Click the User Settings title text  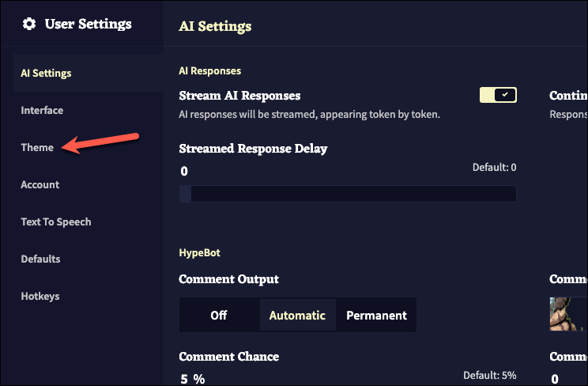pyautogui.click(x=89, y=24)
